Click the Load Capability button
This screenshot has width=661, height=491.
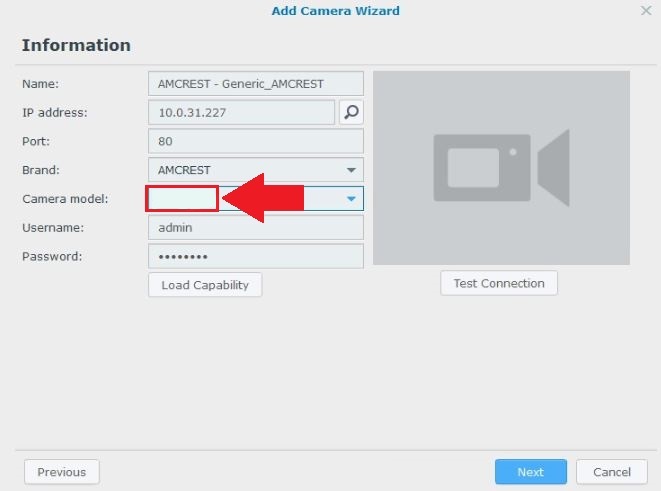pyautogui.click(x=205, y=285)
